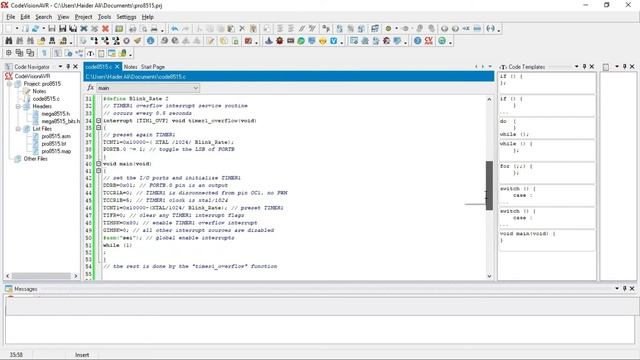
Task: Toggle fold marker on line 35
Action: [x=98, y=128]
